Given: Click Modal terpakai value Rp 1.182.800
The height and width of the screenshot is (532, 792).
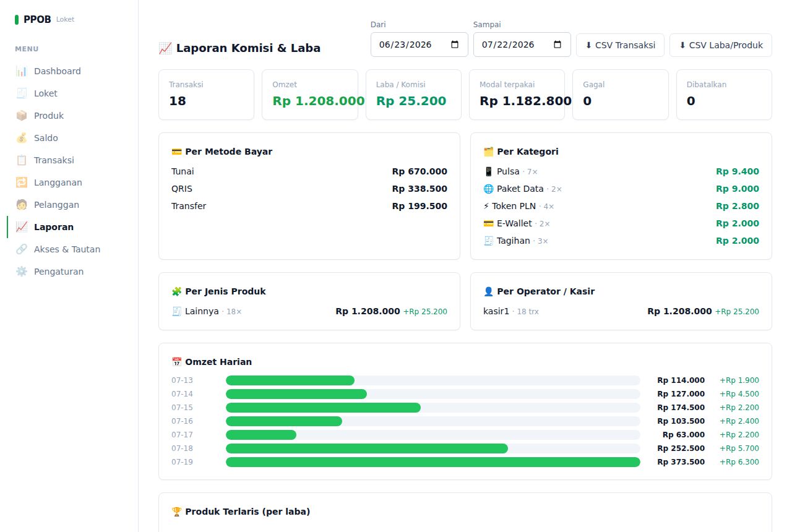Looking at the screenshot, I should [x=526, y=101].
